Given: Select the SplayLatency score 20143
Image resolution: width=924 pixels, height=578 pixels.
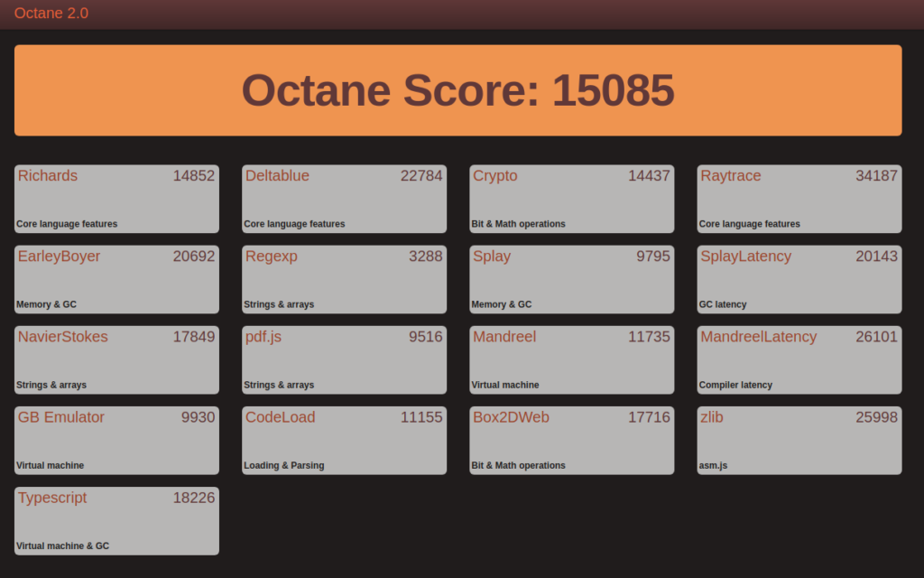Looking at the screenshot, I should 876,256.
